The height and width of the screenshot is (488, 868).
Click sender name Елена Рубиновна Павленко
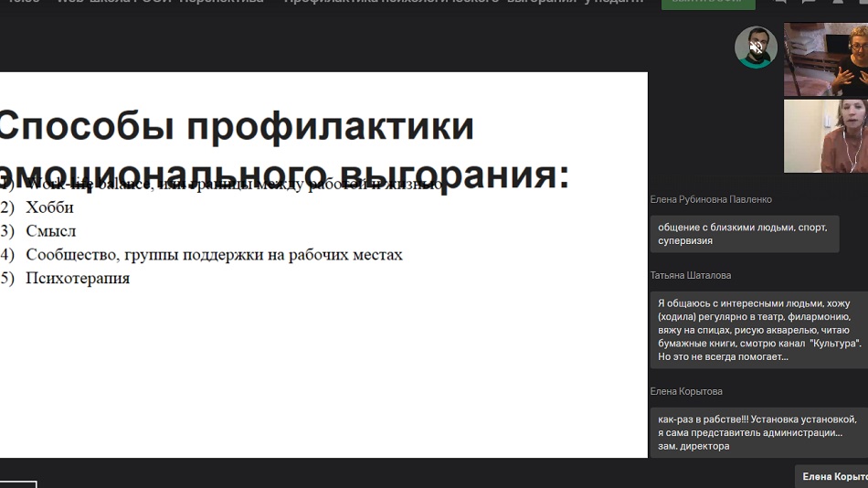coord(711,199)
